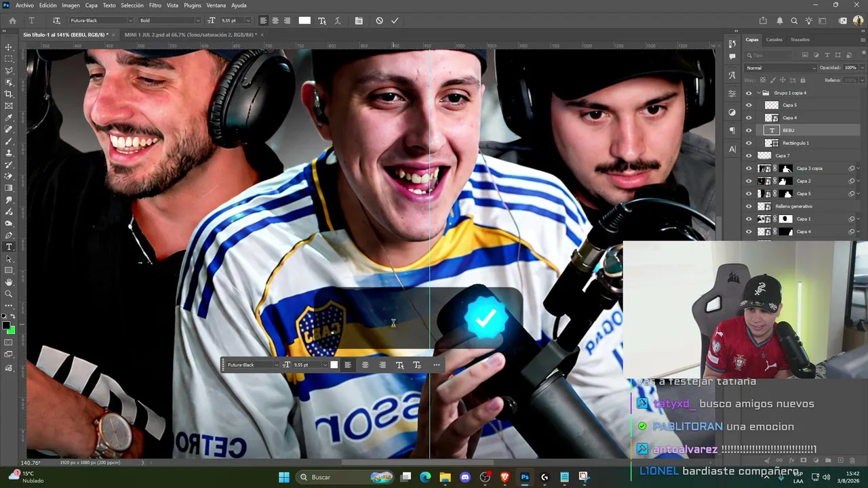The image size is (868, 488).
Task: Open the Character and Paragraph panels
Action: pyautogui.click(x=359, y=20)
